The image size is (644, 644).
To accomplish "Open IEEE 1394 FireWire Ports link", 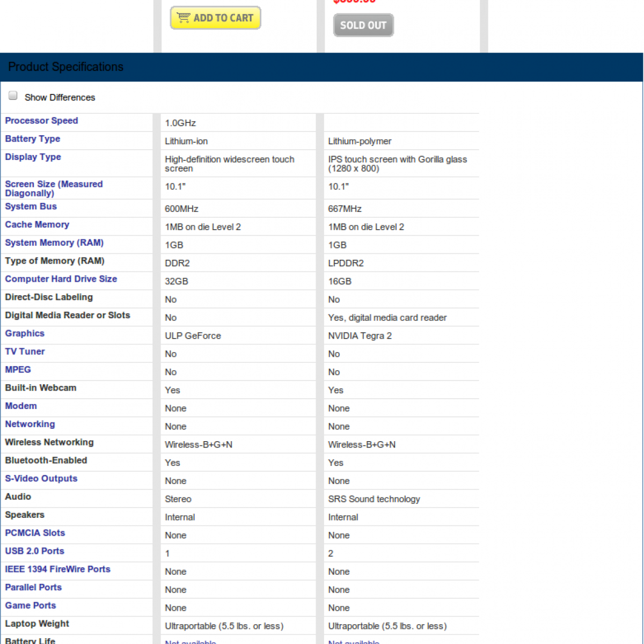I will coord(58,569).
